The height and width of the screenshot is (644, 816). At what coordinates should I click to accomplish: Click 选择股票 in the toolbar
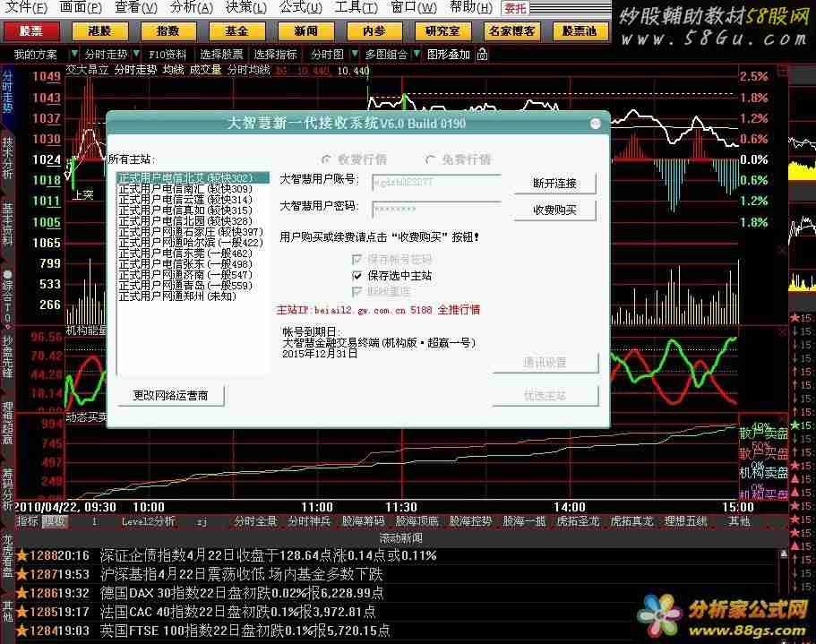coord(222,54)
